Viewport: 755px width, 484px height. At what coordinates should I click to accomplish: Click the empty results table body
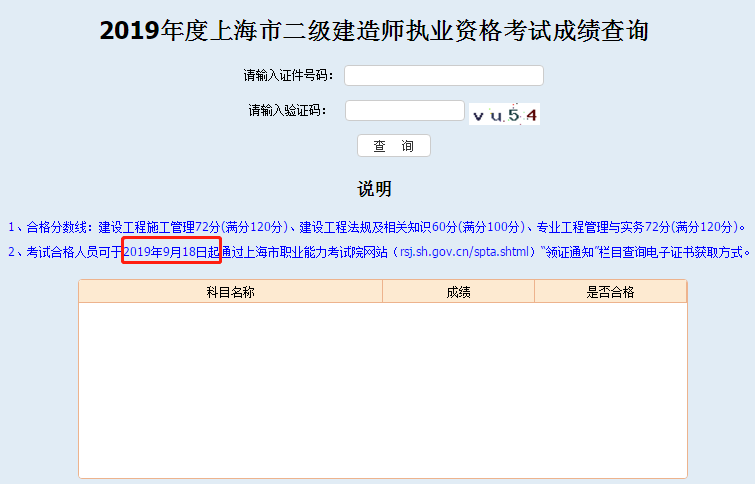click(x=382, y=390)
